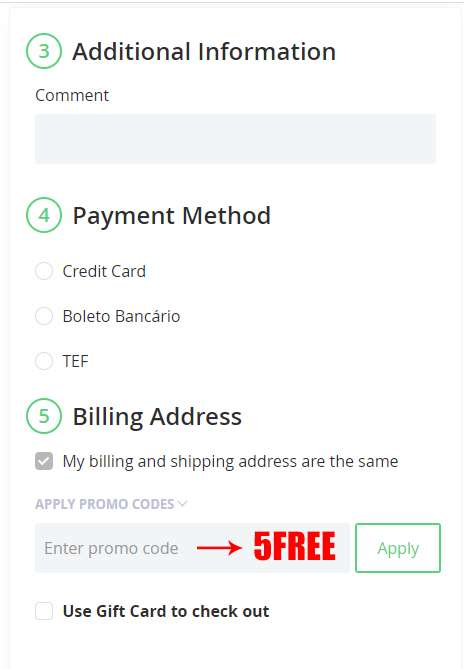This screenshot has width=464, height=669.
Task: Uncheck billing and shipping address are the same
Action: (44, 461)
